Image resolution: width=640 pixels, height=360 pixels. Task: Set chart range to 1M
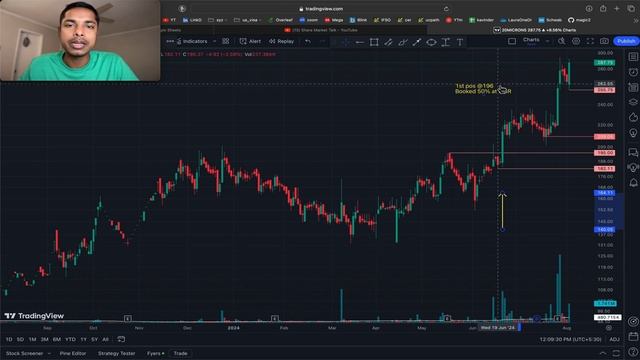tap(32, 340)
